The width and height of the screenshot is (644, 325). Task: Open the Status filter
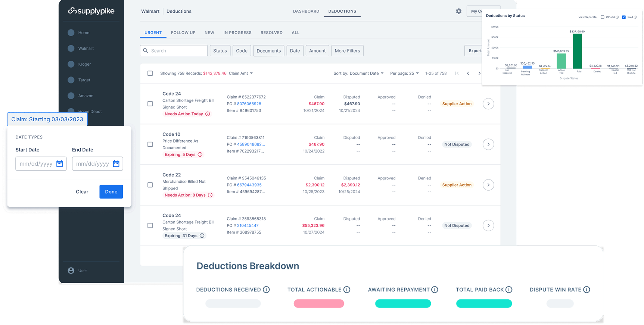[220, 51]
